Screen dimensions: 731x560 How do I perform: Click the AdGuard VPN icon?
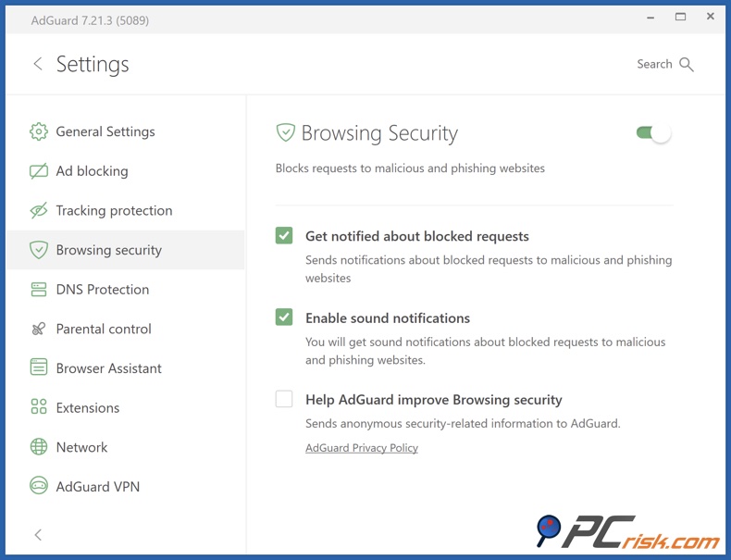[x=39, y=487]
